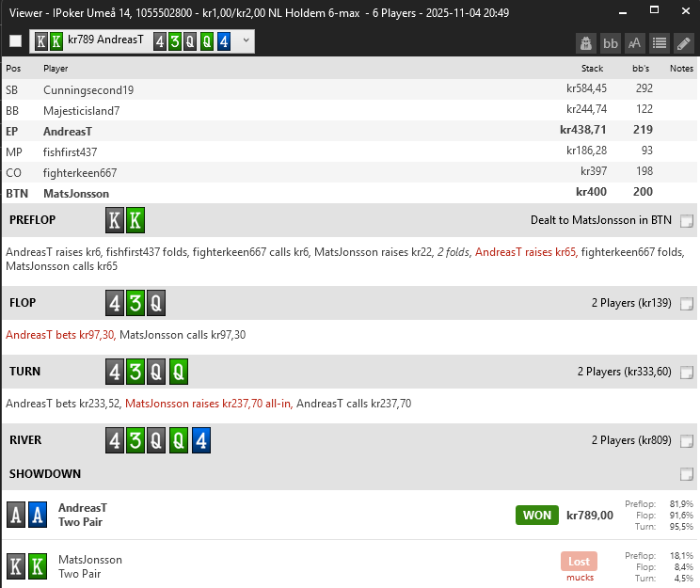Tick the checkbox beside the hand selector

[x=15, y=41]
